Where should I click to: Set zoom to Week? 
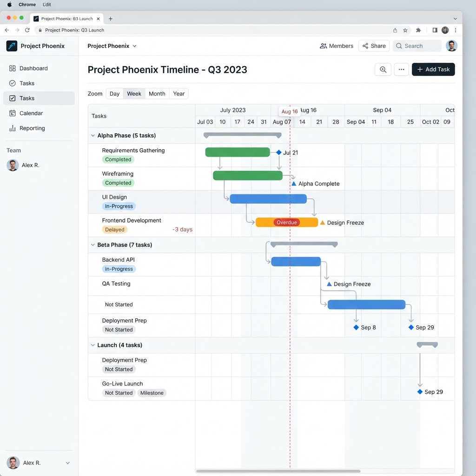134,94
